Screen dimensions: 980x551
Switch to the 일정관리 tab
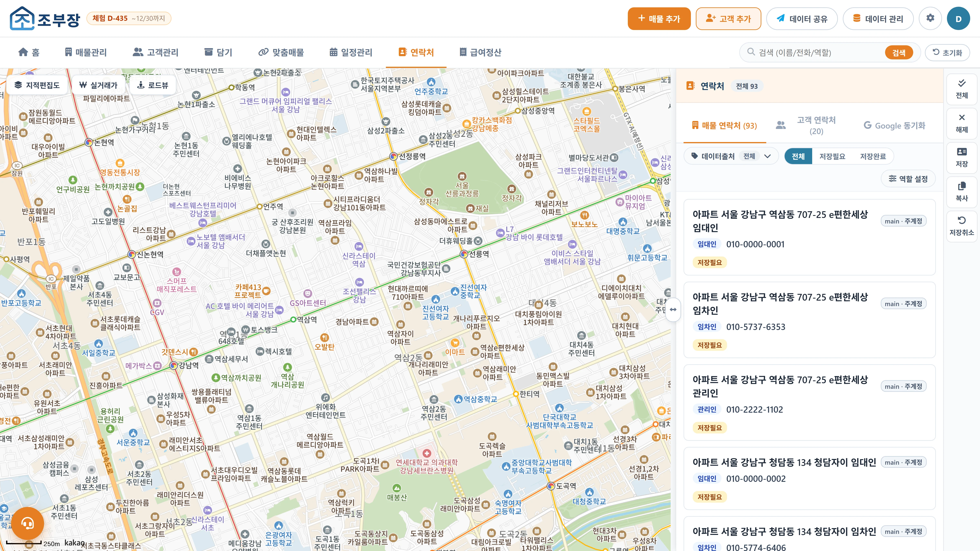tap(351, 52)
